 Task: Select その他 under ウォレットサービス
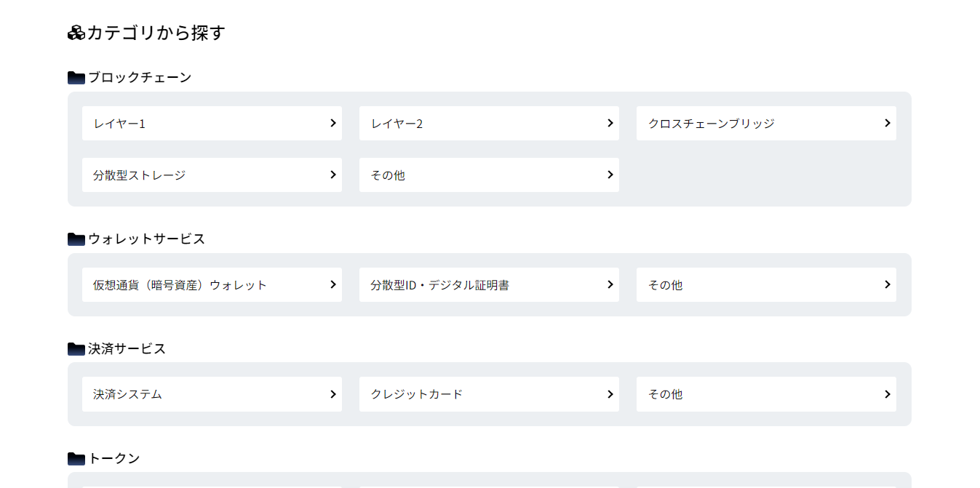766,285
